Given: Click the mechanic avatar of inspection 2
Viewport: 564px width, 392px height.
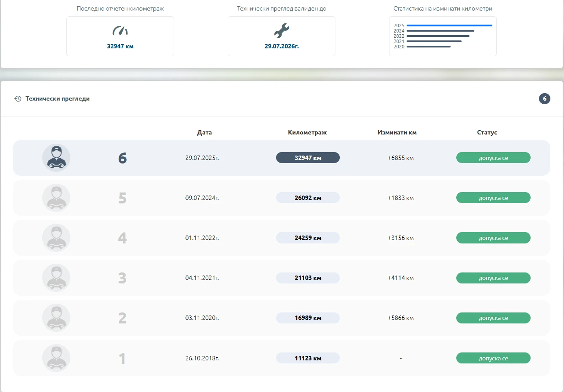Looking at the screenshot, I should point(56,318).
